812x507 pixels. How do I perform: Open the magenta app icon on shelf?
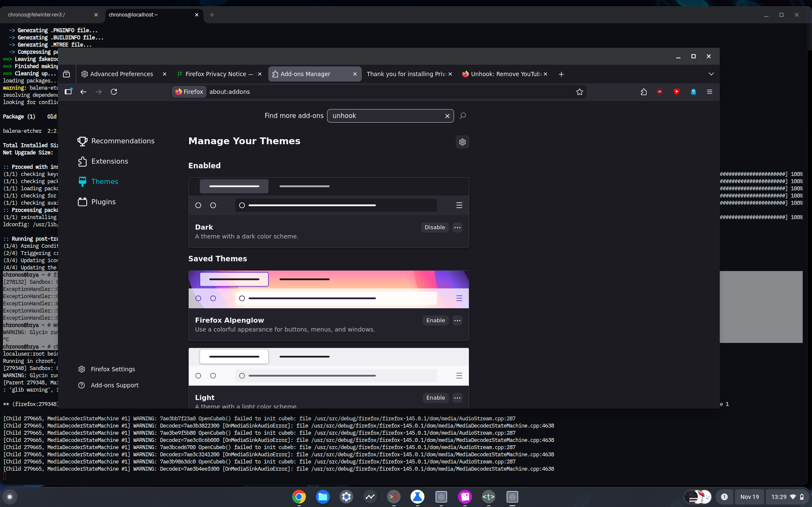coord(465,497)
